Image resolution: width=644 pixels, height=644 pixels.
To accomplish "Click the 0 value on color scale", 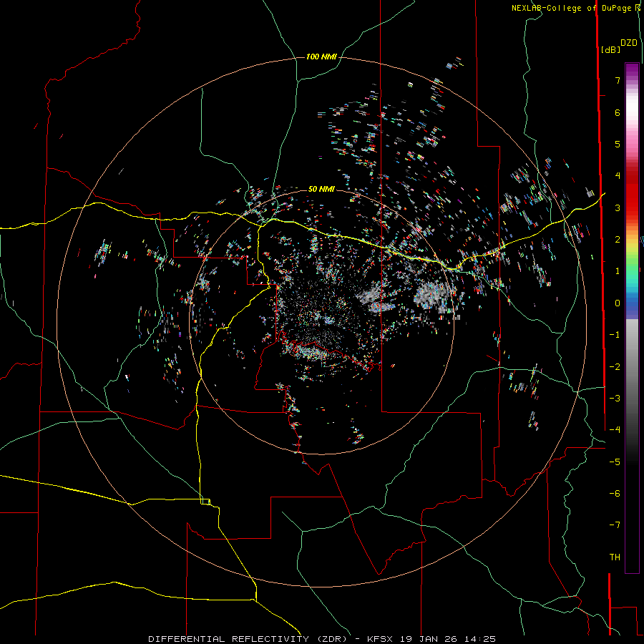I will pos(618,303).
